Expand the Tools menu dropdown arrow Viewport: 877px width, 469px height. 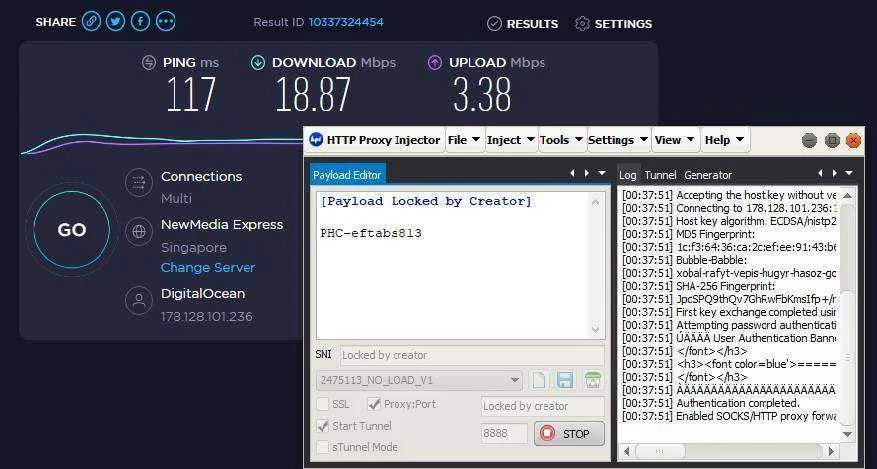tap(579, 140)
